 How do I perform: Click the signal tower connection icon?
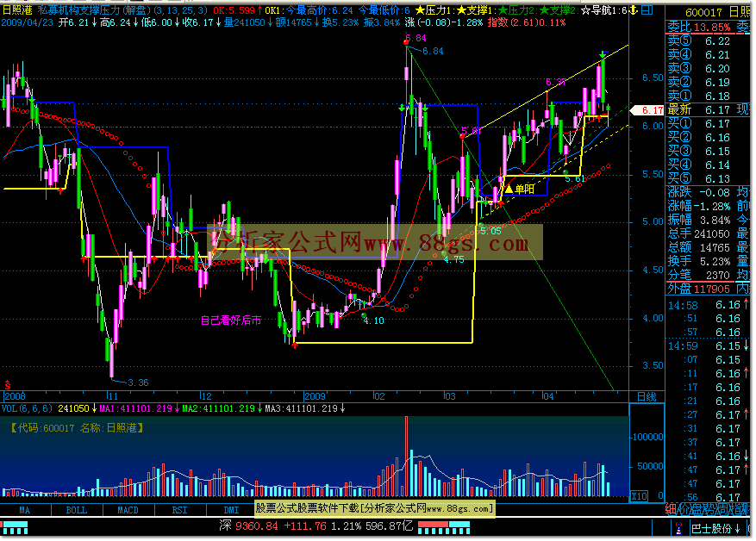coord(679,528)
